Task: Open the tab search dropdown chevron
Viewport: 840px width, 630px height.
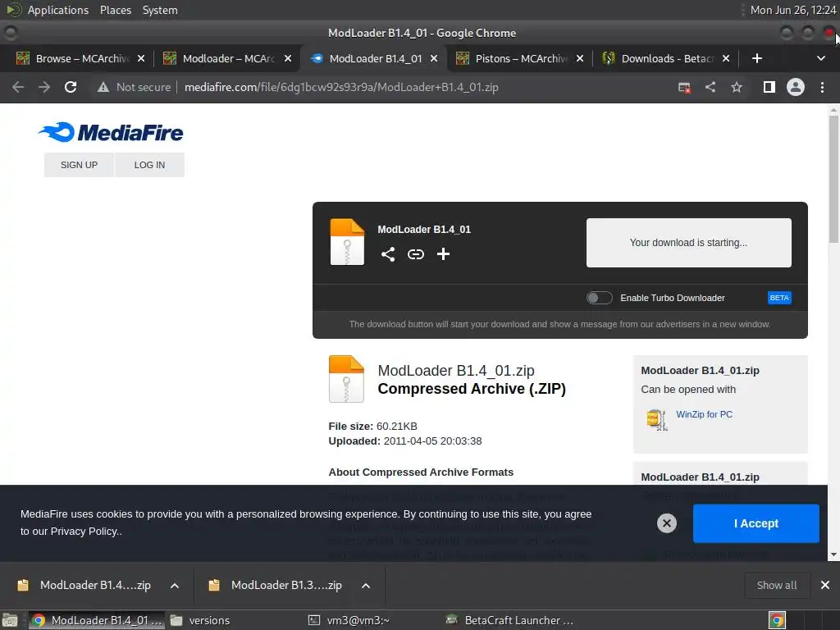Action: pyautogui.click(x=820, y=58)
